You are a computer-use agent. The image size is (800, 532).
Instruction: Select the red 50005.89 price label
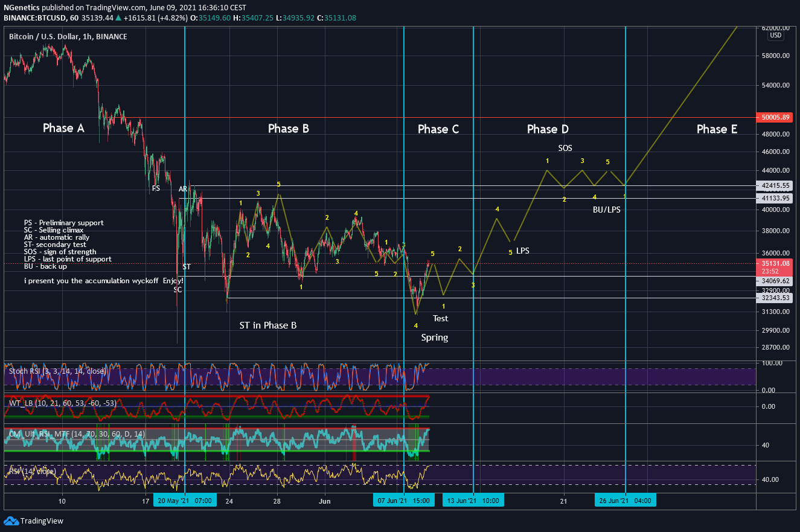(773, 117)
